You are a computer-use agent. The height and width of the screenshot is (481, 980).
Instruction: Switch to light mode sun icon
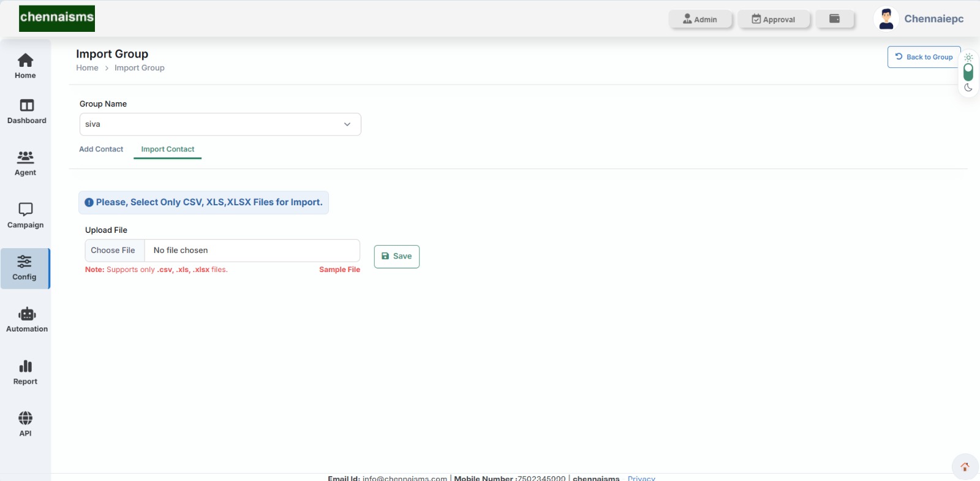click(x=968, y=58)
